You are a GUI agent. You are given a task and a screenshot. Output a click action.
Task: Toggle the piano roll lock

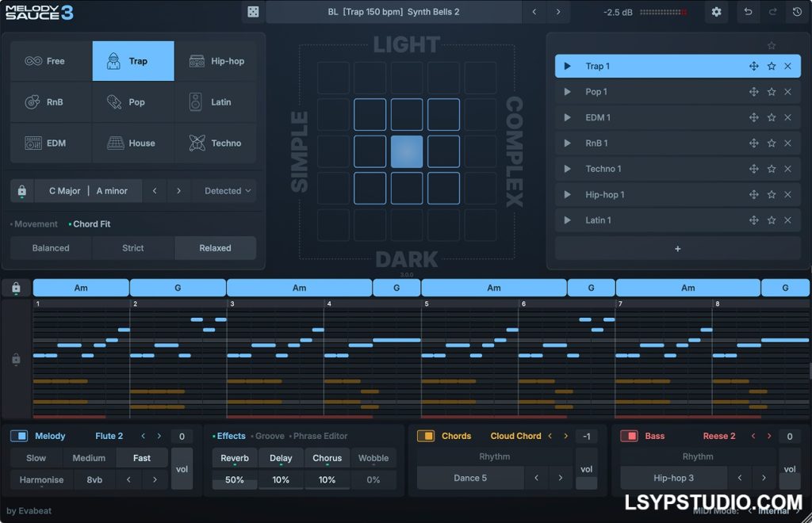click(16, 358)
